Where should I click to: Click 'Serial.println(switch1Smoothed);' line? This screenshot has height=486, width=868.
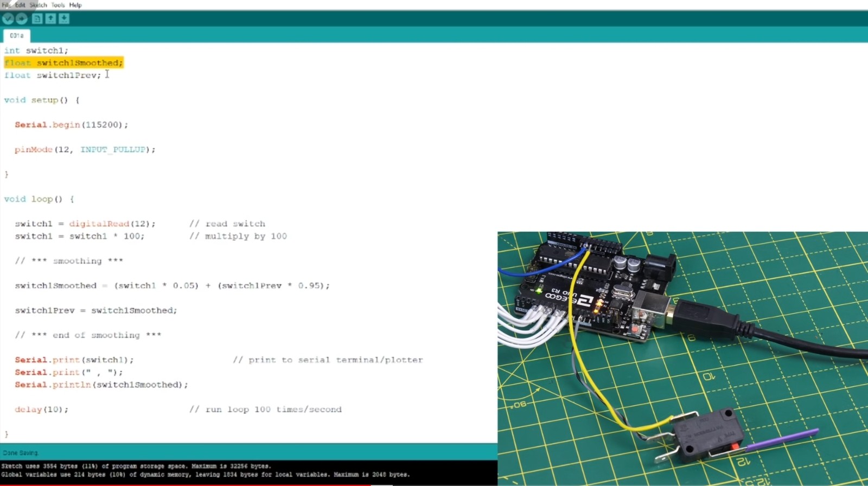101,385
